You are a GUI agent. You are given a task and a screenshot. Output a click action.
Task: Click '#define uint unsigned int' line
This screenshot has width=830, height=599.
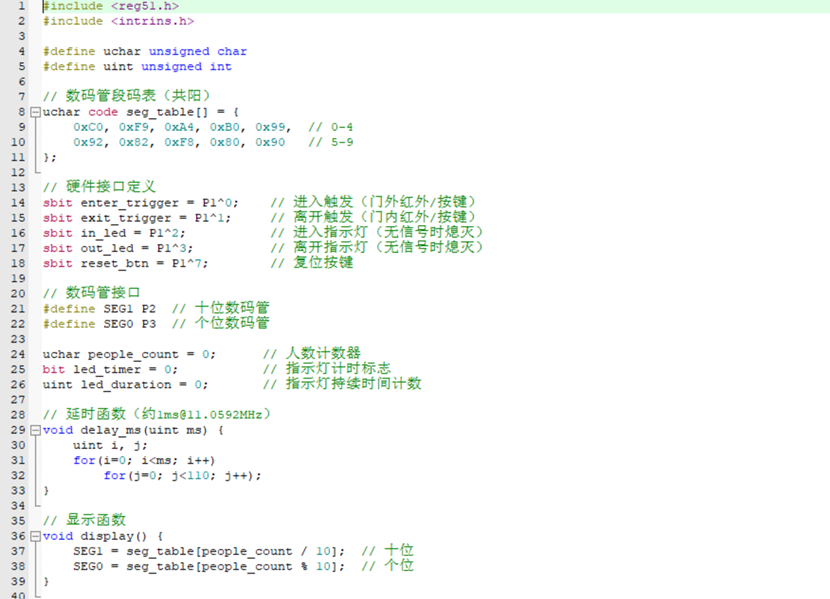pos(137,67)
